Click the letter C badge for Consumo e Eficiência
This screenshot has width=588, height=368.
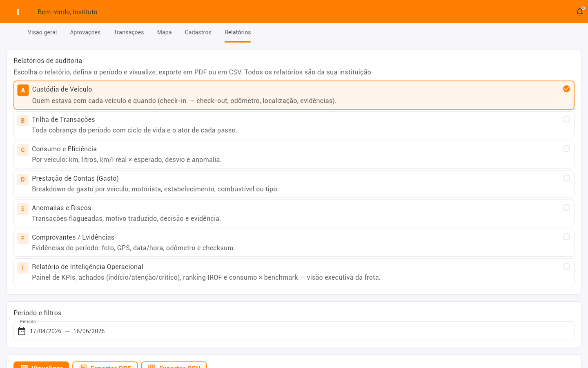23,150
